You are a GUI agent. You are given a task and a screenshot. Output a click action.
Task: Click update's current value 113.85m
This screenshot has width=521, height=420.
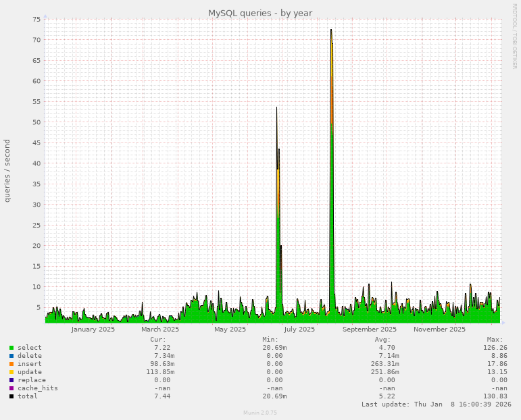pos(160,372)
